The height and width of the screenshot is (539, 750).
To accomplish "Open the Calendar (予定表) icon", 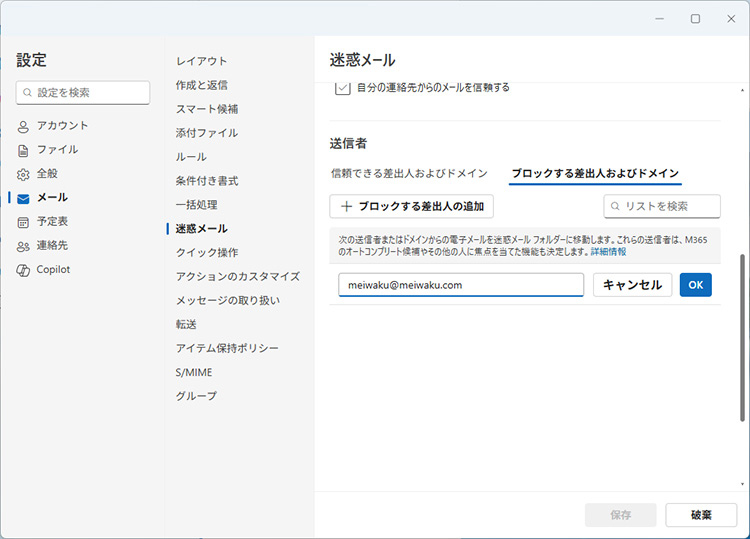I will point(23,222).
